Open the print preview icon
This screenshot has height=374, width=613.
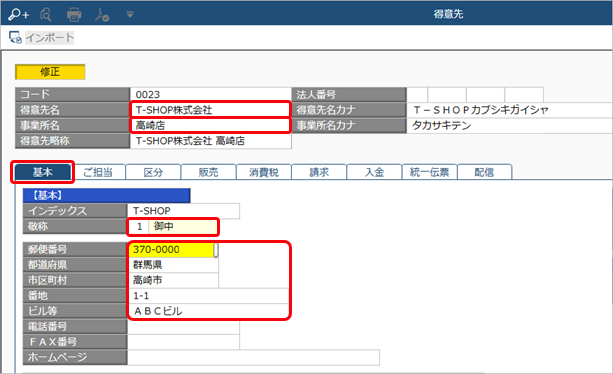(46, 15)
